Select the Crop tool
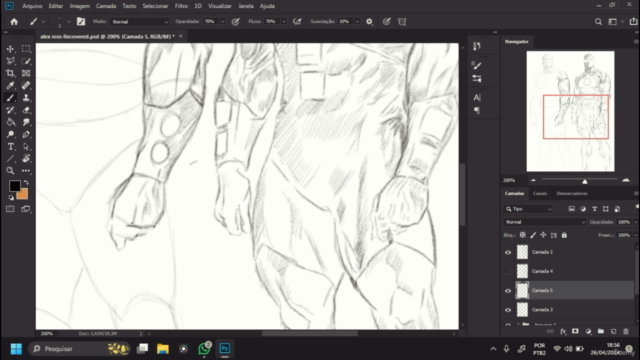 (10, 73)
